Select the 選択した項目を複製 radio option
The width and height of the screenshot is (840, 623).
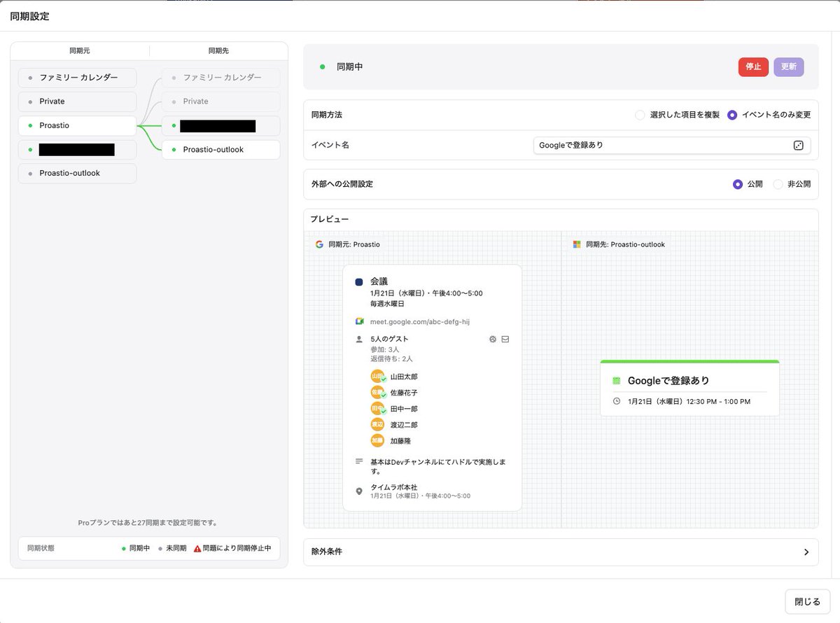640,115
